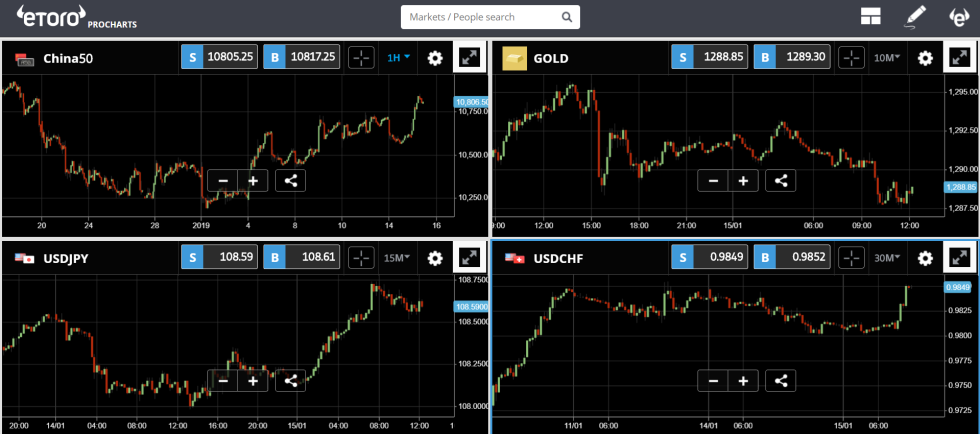Click the Markets / People search field
This screenshot has width=980, height=434.
pyautogui.click(x=480, y=17)
